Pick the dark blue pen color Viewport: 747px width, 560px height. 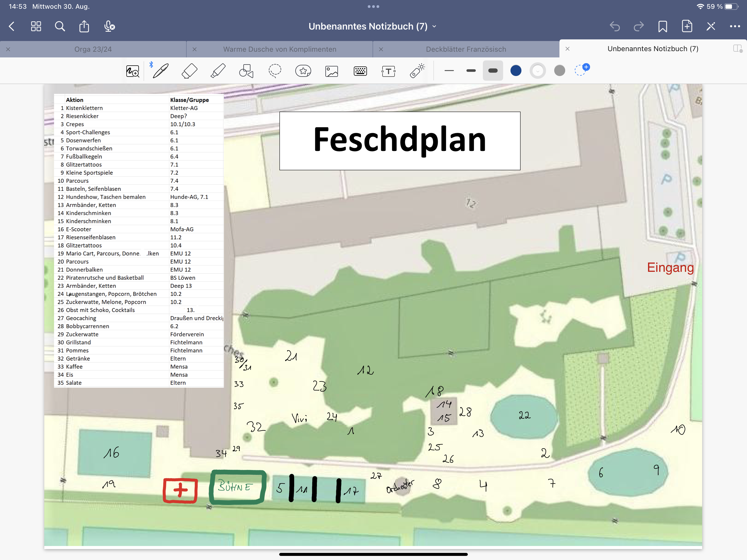pyautogui.click(x=516, y=71)
